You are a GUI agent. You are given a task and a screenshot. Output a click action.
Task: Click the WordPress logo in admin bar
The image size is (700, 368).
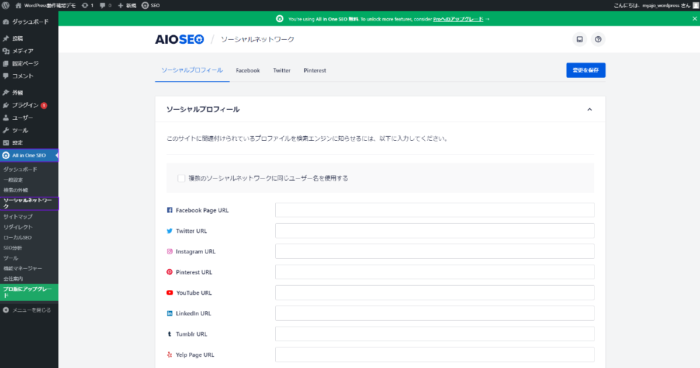click(6, 5)
